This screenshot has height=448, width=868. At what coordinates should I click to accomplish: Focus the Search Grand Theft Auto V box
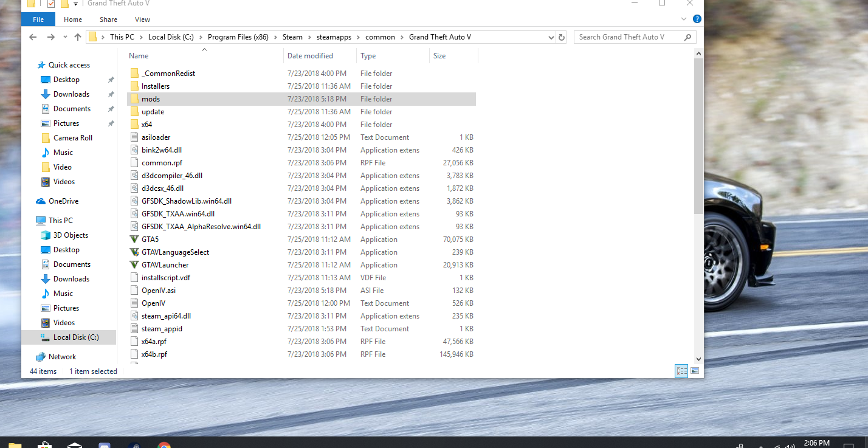(635, 37)
